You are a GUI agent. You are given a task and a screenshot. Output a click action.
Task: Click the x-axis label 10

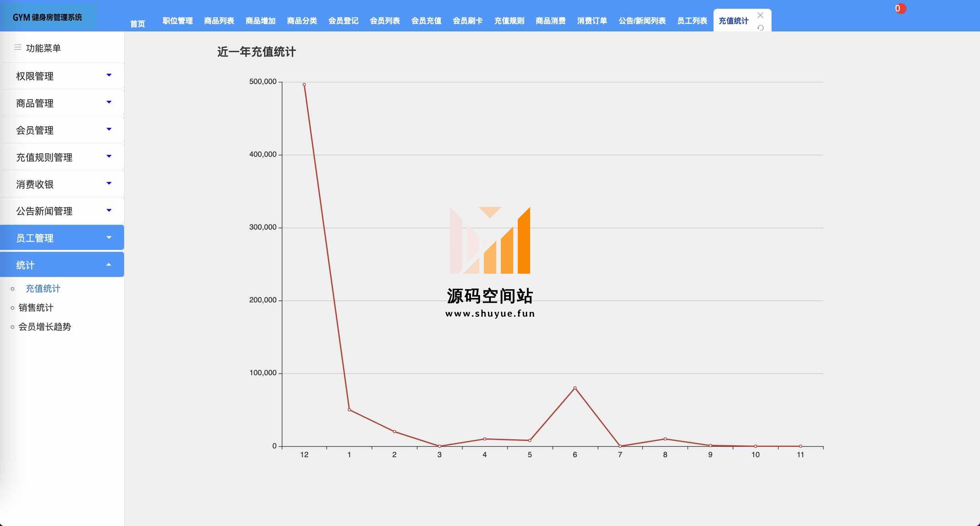755,454
